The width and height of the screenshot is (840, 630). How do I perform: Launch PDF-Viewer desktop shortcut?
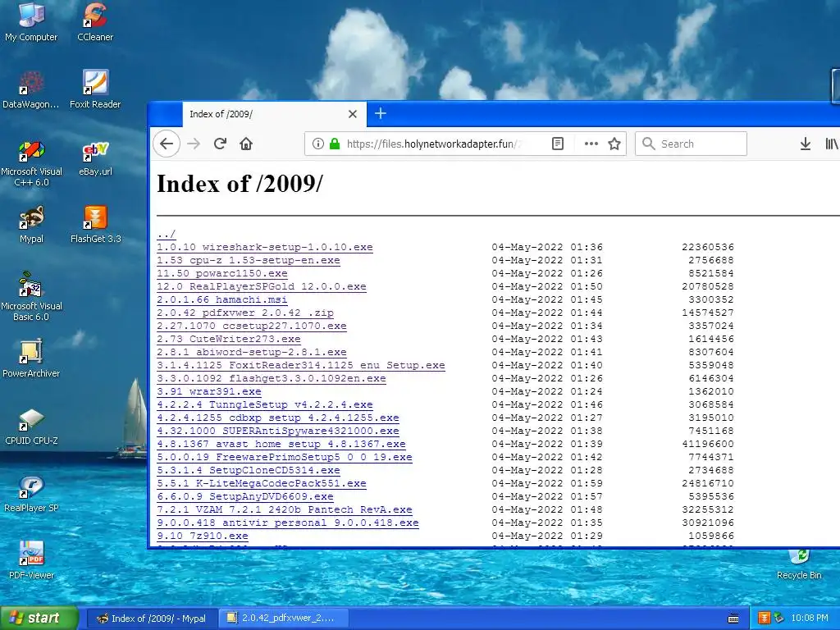pyautogui.click(x=31, y=561)
